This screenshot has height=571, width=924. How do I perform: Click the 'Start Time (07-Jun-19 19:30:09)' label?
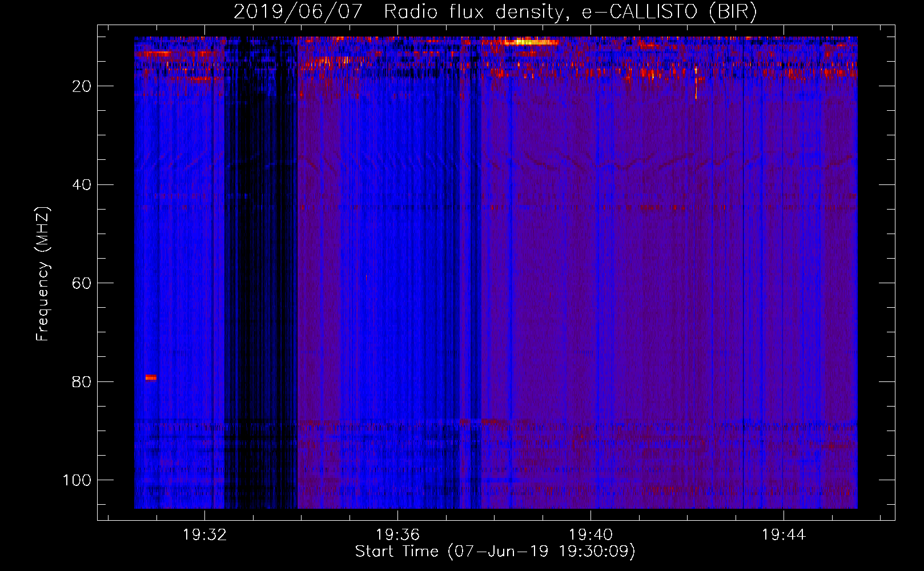coord(495,551)
